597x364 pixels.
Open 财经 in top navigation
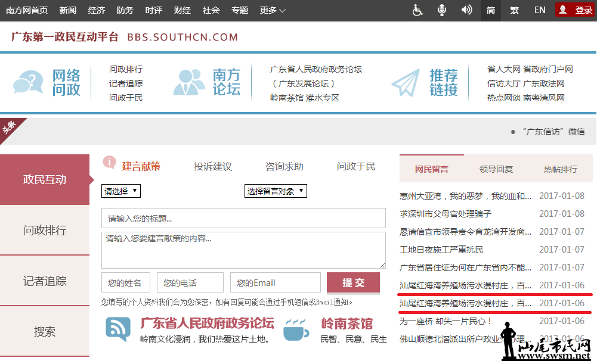point(182,10)
